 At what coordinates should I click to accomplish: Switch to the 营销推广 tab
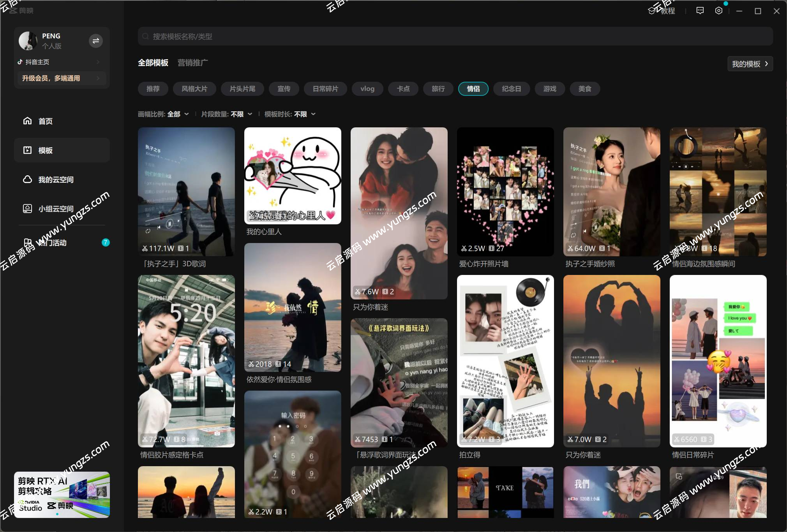(x=192, y=63)
